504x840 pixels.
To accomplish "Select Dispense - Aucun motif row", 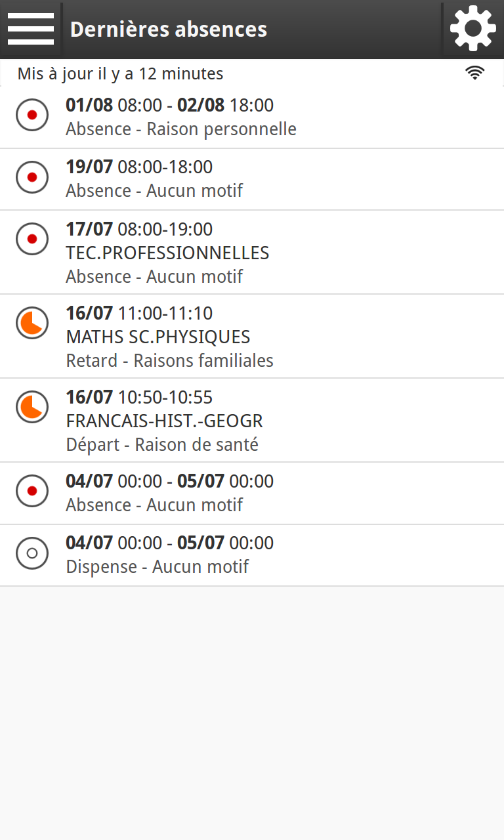I will (252, 556).
